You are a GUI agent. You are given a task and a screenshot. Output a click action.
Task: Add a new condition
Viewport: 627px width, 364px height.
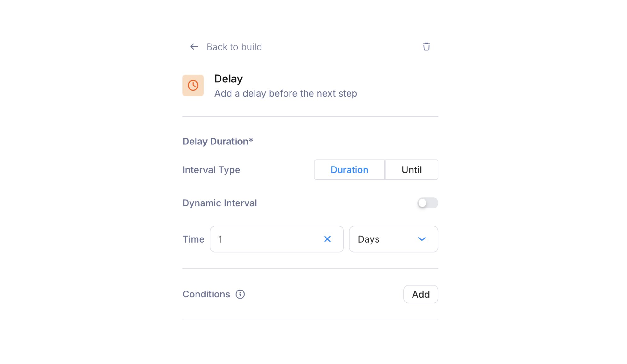pos(421,294)
